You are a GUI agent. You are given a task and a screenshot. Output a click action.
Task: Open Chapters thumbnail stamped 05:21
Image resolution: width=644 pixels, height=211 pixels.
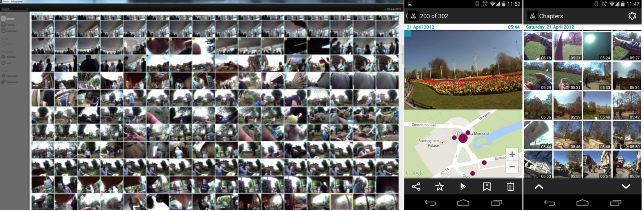pyautogui.click(x=568, y=46)
